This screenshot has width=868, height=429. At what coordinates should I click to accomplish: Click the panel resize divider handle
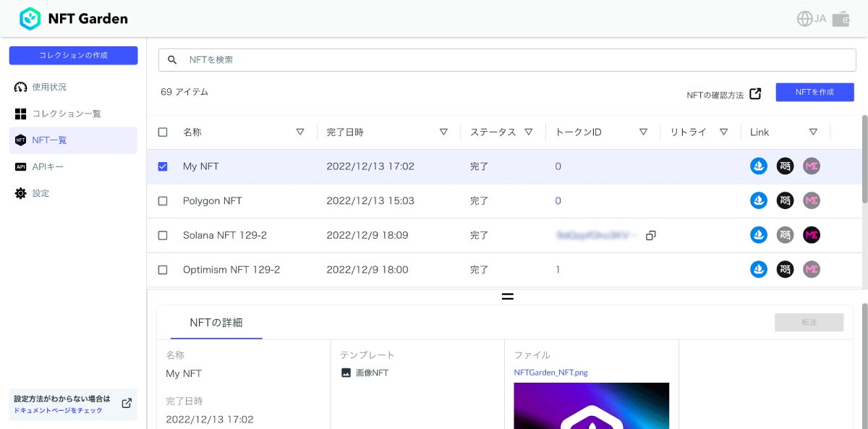pyautogui.click(x=508, y=296)
